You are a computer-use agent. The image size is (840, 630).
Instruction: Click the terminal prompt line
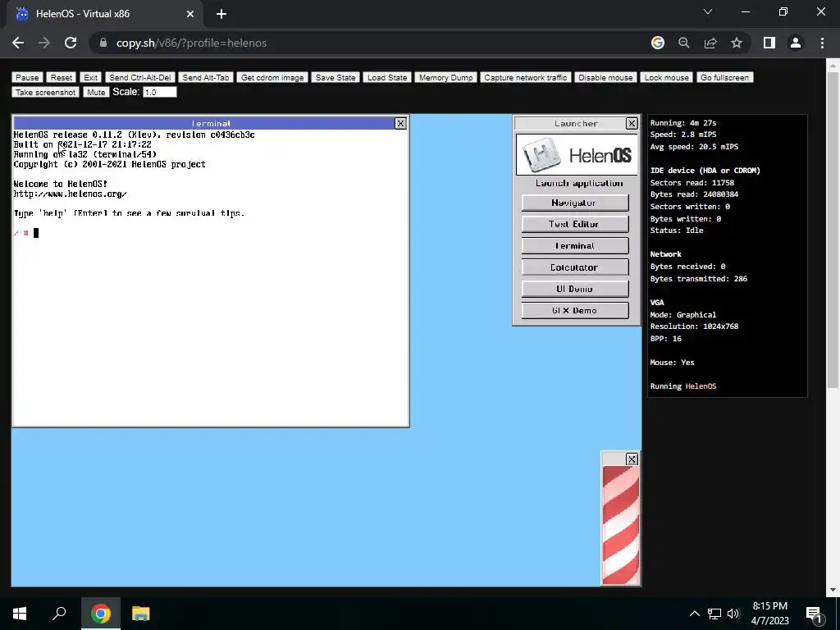click(x=26, y=233)
